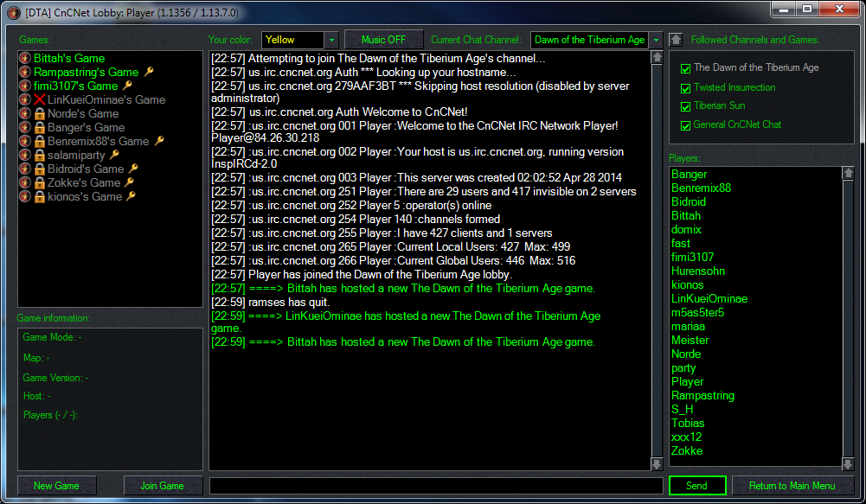Click the game icon beside Banger's Game
Image resolution: width=866 pixels, height=504 pixels.
(x=25, y=127)
